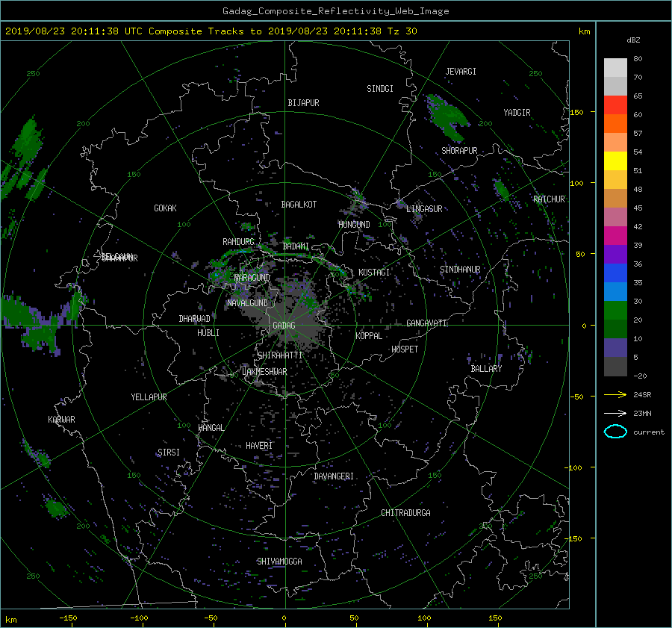Image resolution: width=672 pixels, height=628 pixels.
Task: Click the white 23MN arrow legend icon
Action: click(615, 413)
